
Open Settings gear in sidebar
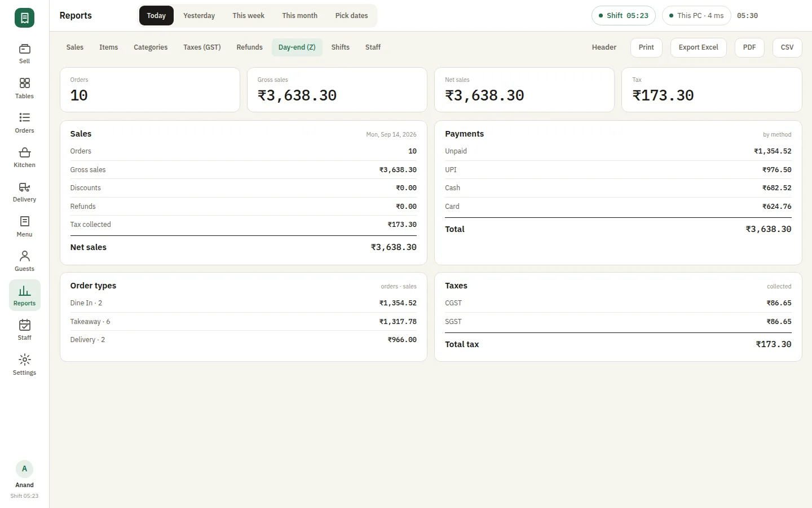tap(24, 360)
